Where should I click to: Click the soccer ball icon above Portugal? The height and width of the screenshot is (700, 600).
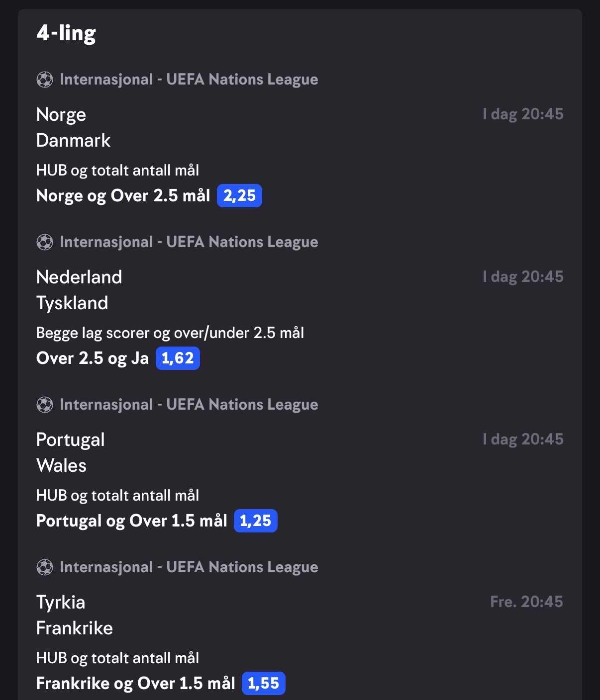coord(45,405)
